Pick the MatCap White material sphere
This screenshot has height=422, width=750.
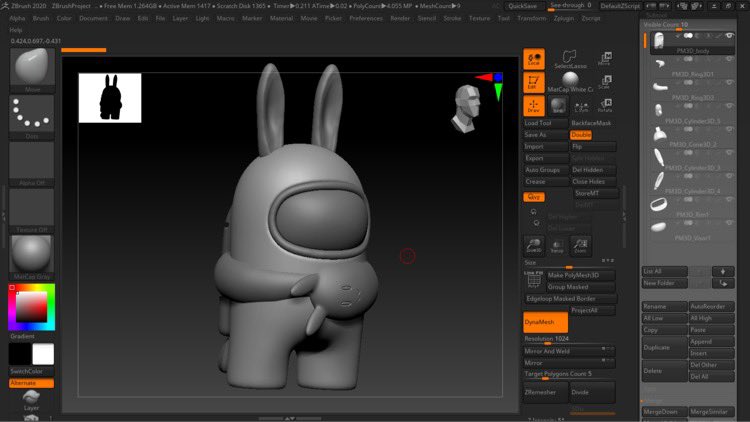pyautogui.click(x=570, y=79)
